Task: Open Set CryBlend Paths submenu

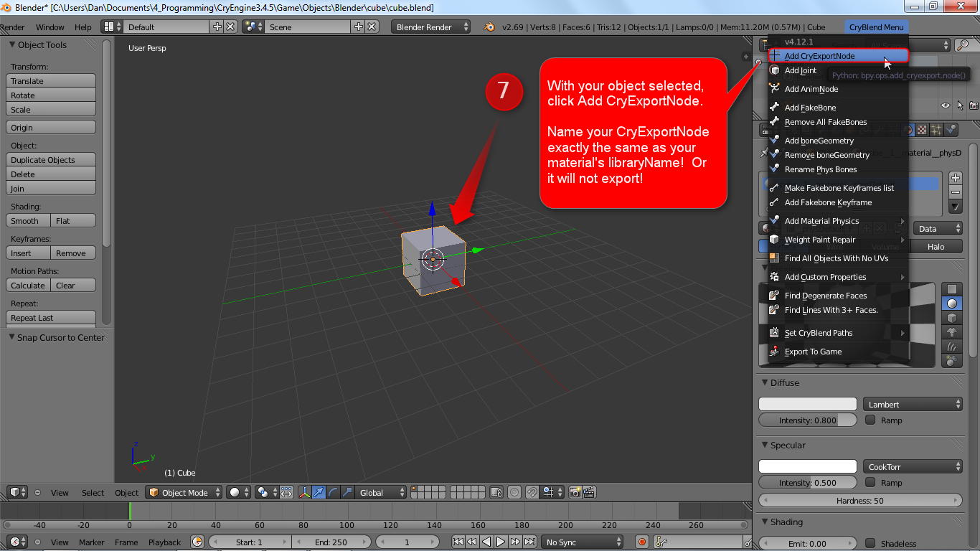Action: (x=838, y=333)
